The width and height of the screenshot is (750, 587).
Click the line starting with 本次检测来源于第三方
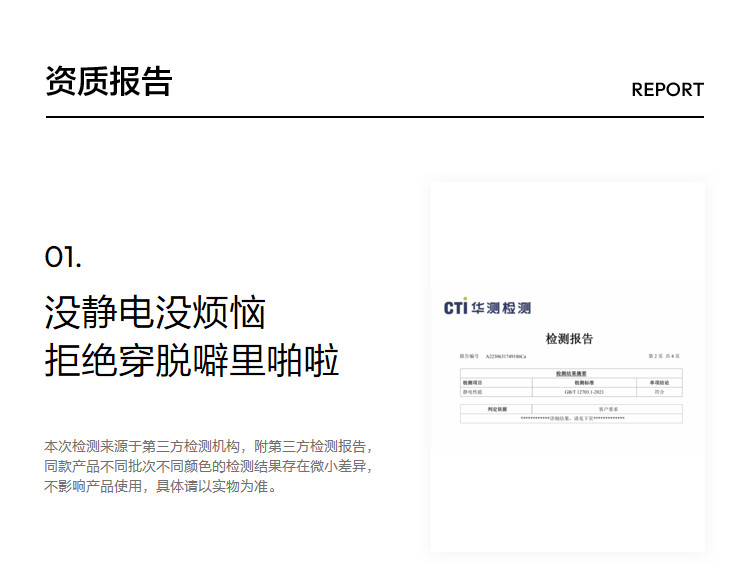click(209, 447)
